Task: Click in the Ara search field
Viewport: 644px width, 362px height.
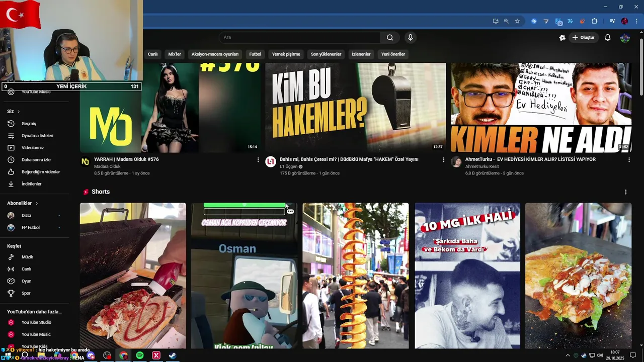Action: (300, 37)
